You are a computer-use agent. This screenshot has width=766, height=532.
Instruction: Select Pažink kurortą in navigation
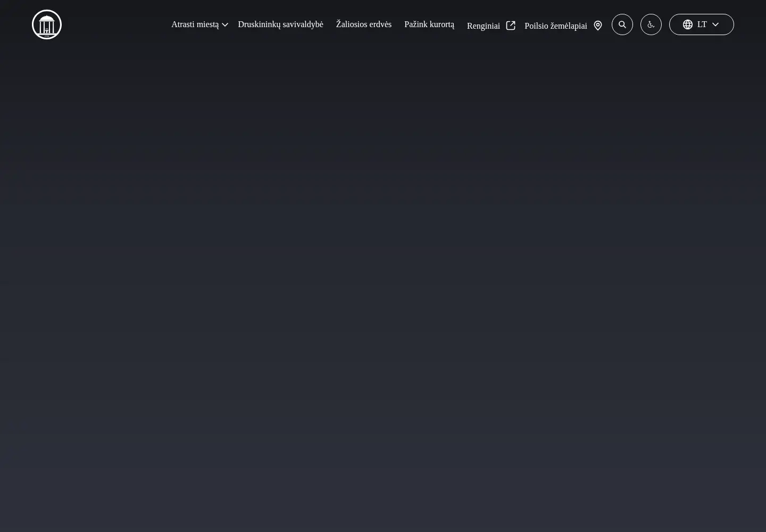coord(429,24)
